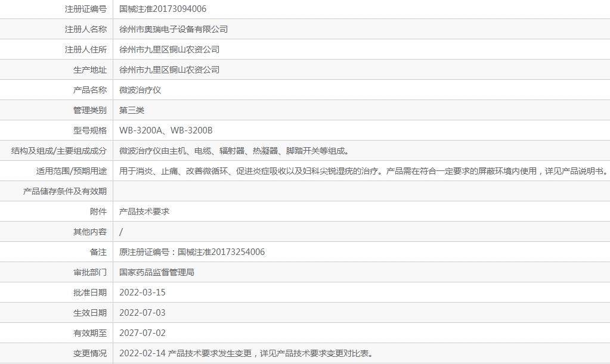Select the 生效日期 label

pyautogui.click(x=90, y=312)
